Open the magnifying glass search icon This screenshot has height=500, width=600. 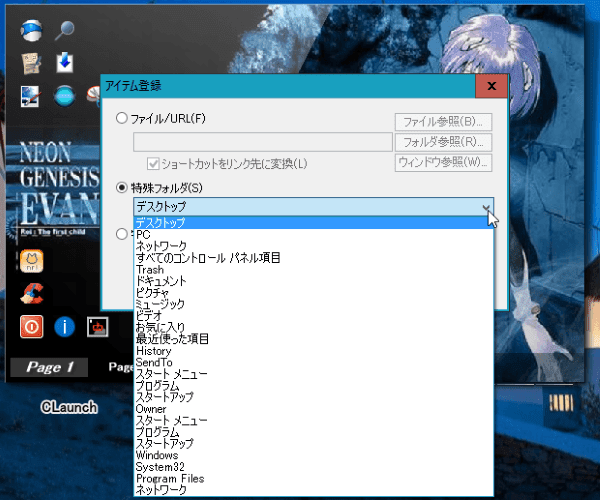[x=64, y=30]
